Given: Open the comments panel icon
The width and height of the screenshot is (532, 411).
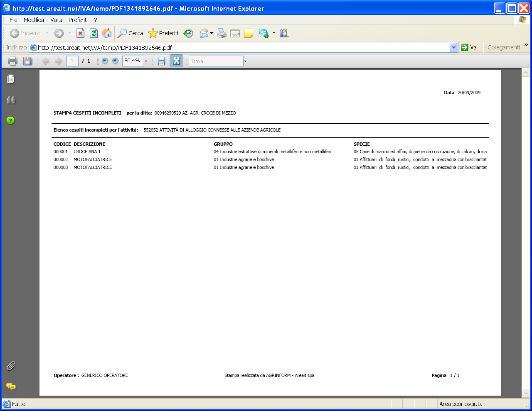Looking at the screenshot, I should point(11,387).
